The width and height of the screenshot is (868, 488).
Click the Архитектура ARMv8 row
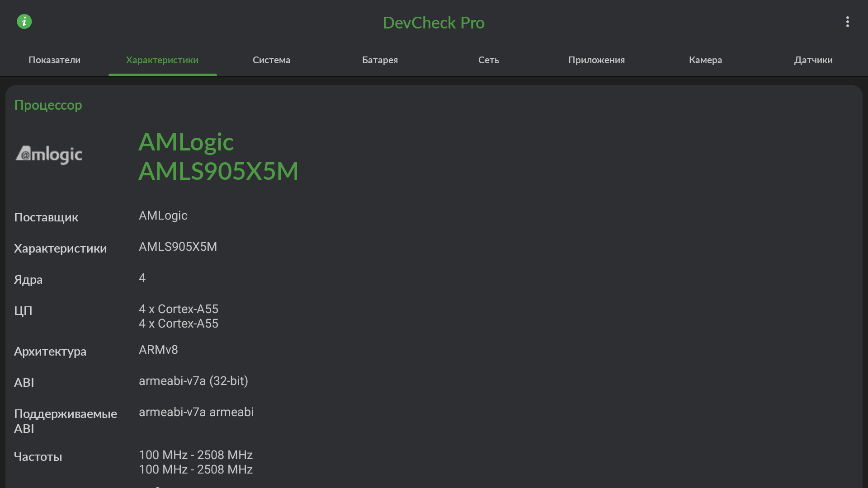pyautogui.click(x=158, y=350)
